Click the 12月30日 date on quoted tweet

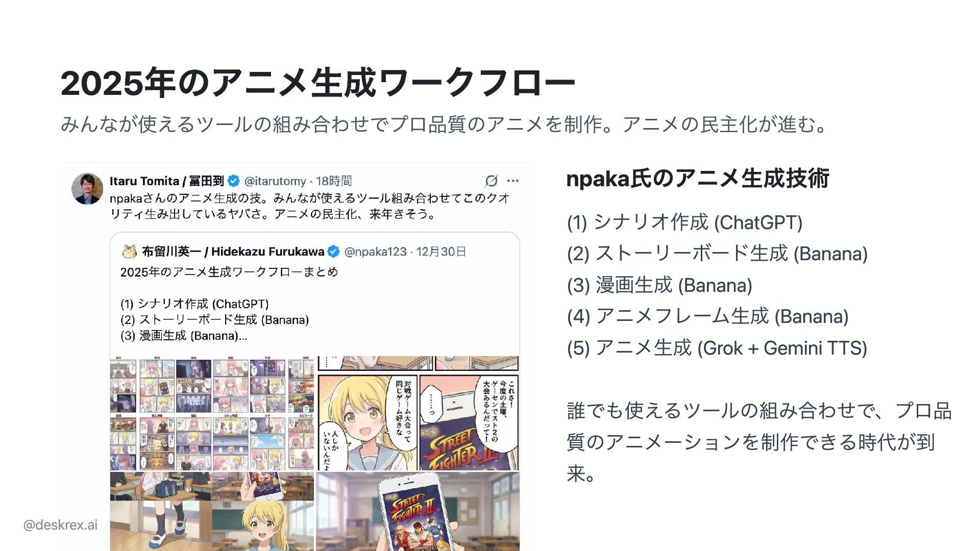click(x=441, y=252)
